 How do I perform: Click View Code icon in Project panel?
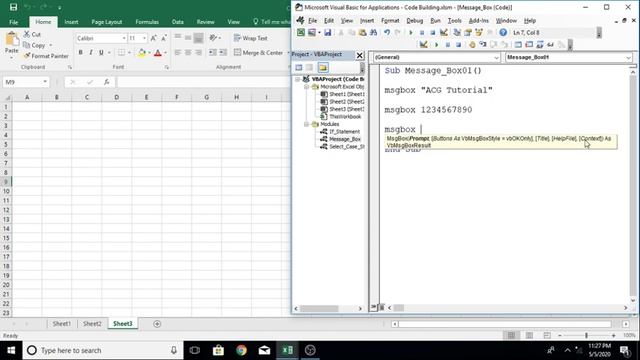[299, 67]
